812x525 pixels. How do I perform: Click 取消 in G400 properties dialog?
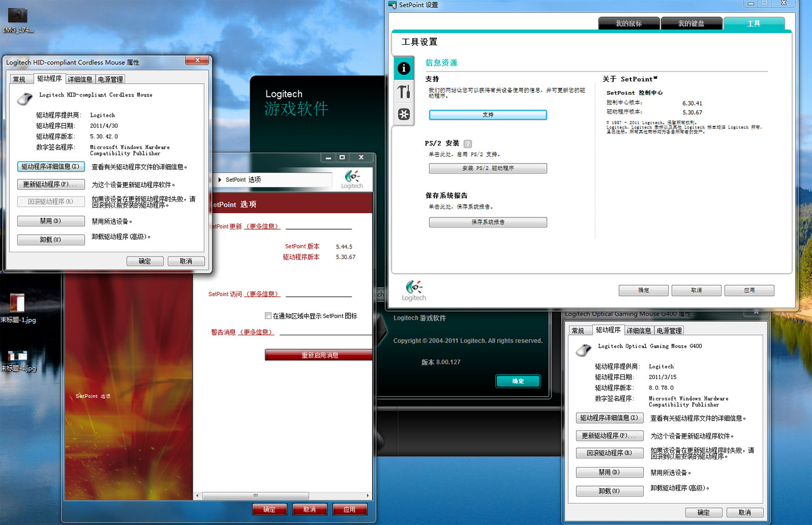745,512
